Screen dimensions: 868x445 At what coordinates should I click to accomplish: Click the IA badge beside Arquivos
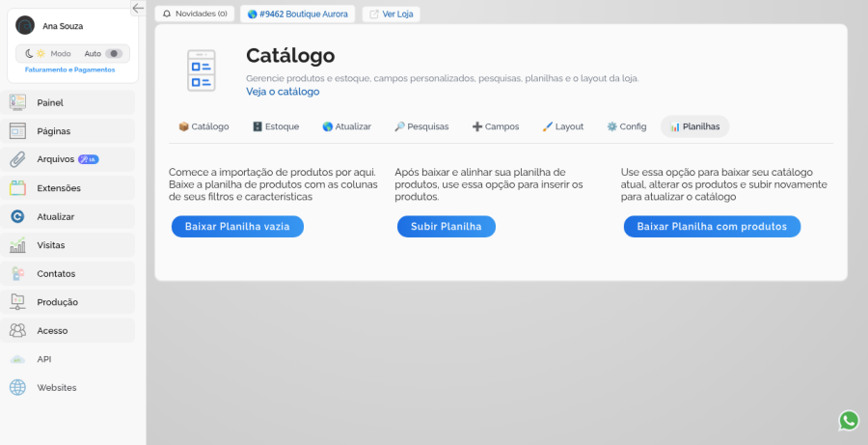click(x=89, y=159)
